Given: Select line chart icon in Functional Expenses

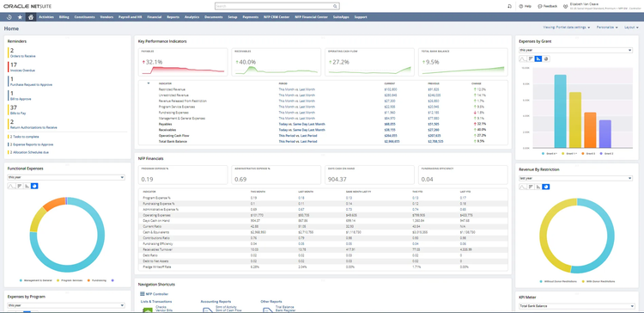Looking at the screenshot, I should pyautogui.click(x=11, y=186).
